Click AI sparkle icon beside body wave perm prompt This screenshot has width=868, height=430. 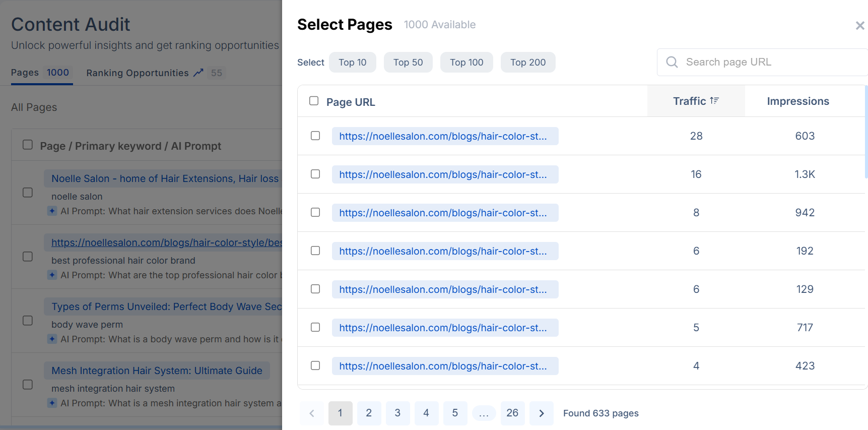pos(52,339)
